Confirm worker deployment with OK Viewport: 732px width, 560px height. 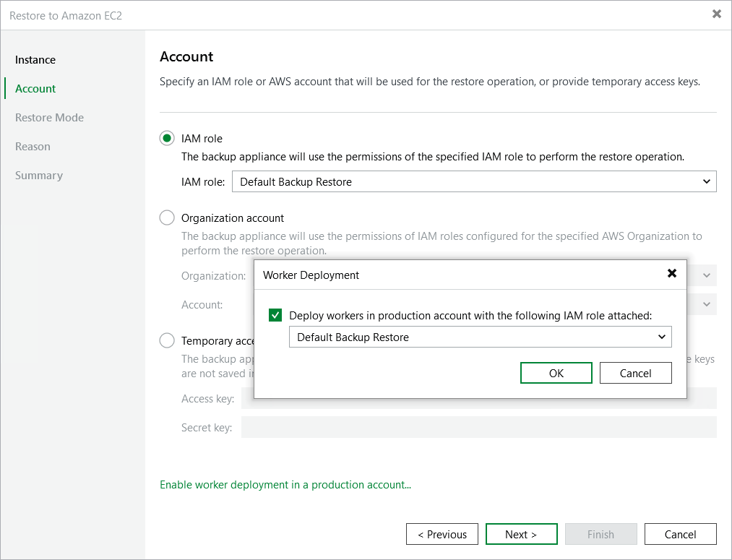tap(556, 373)
